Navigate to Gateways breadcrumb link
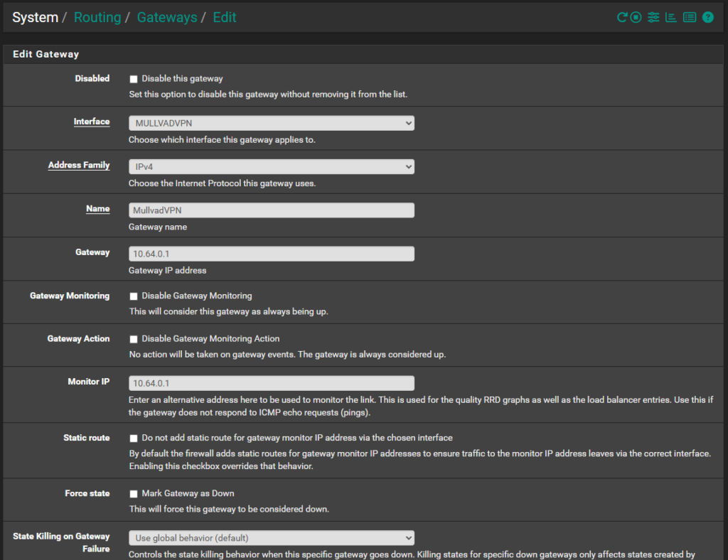The image size is (728, 560). click(167, 18)
